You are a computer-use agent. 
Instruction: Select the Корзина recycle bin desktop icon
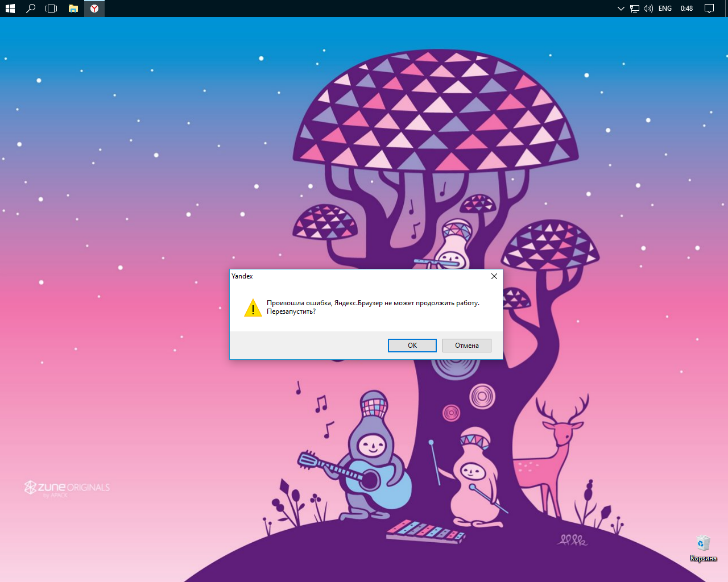704,547
